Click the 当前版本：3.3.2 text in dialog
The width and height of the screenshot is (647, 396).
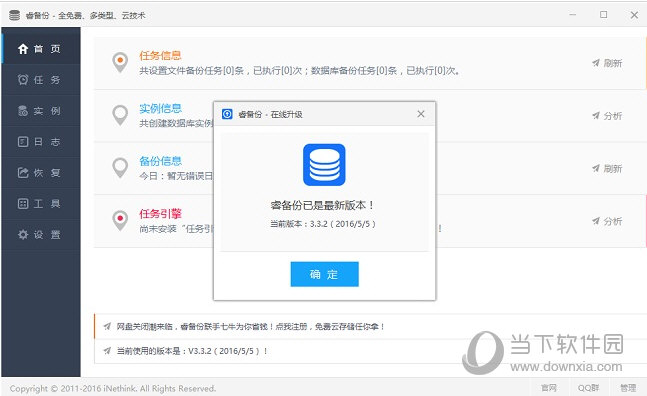point(323,224)
